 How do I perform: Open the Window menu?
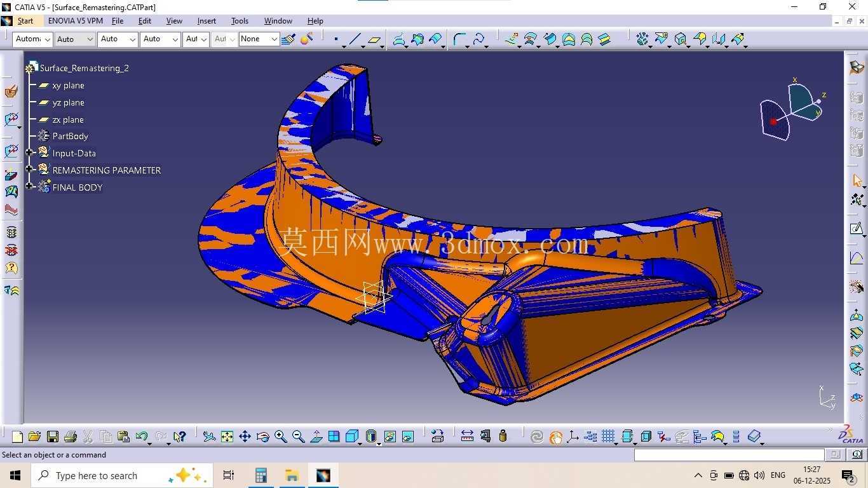point(278,21)
